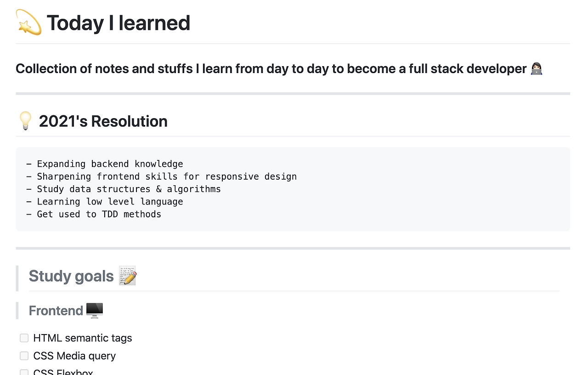This screenshot has height=375, width=588.
Task: Tick the CSS Media query checkbox
Action: point(24,356)
